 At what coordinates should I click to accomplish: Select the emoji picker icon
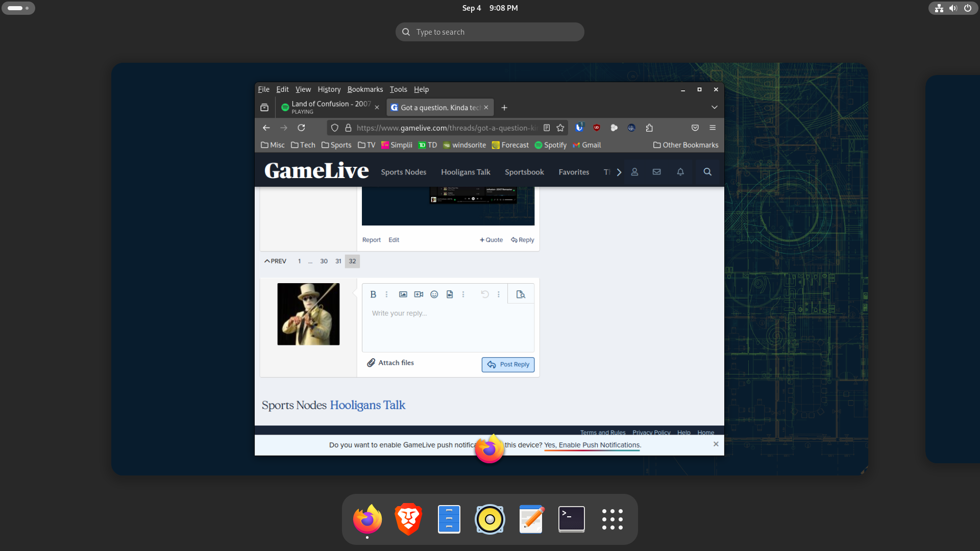434,294
